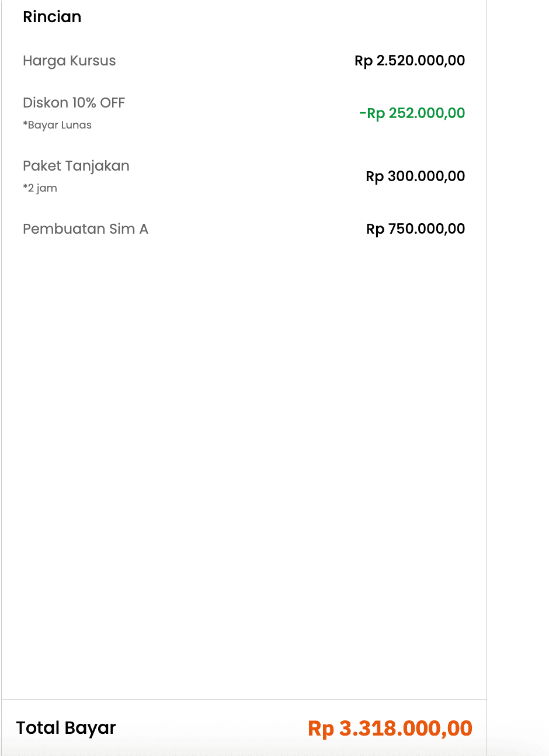Select the *Bayar Lunas note

point(57,125)
